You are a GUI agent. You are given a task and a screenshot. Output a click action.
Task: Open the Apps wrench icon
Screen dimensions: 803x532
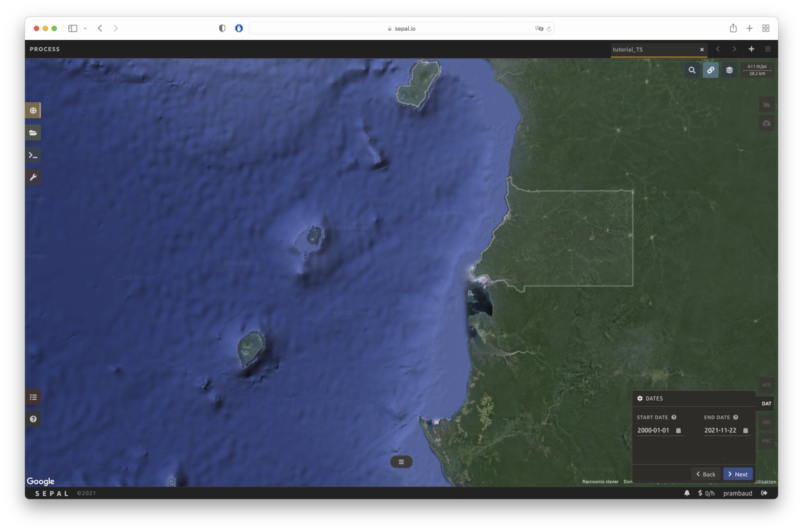pos(33,177)
